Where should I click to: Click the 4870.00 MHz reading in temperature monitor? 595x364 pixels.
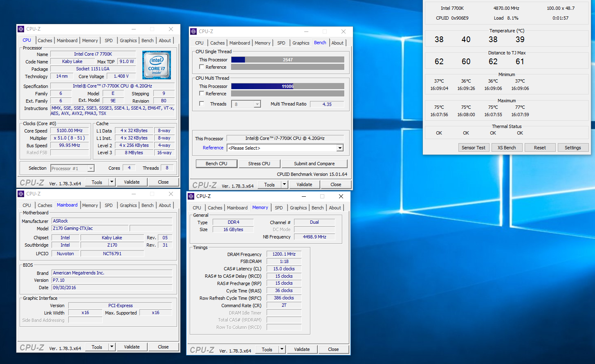[506, 8]
